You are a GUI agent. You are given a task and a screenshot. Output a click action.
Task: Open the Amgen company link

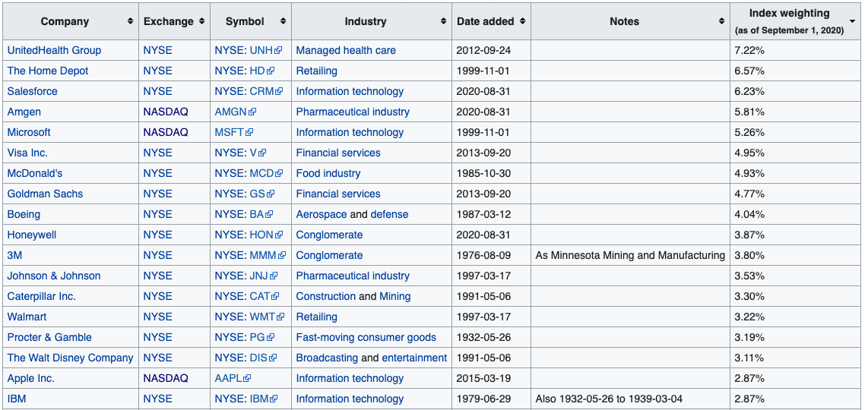pyautogui.click(x=24, y=112)
